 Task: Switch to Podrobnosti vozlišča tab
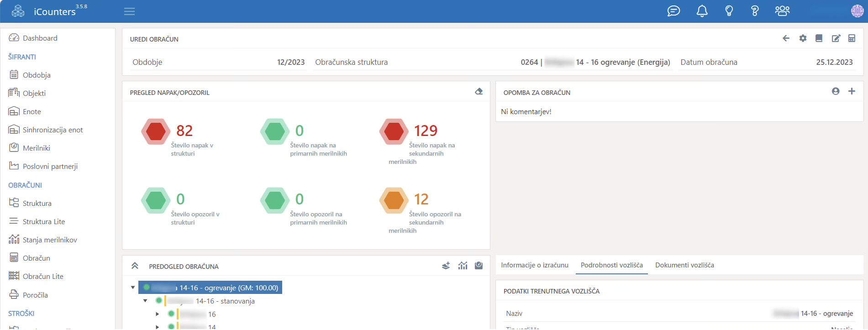[x=612, y=265]
